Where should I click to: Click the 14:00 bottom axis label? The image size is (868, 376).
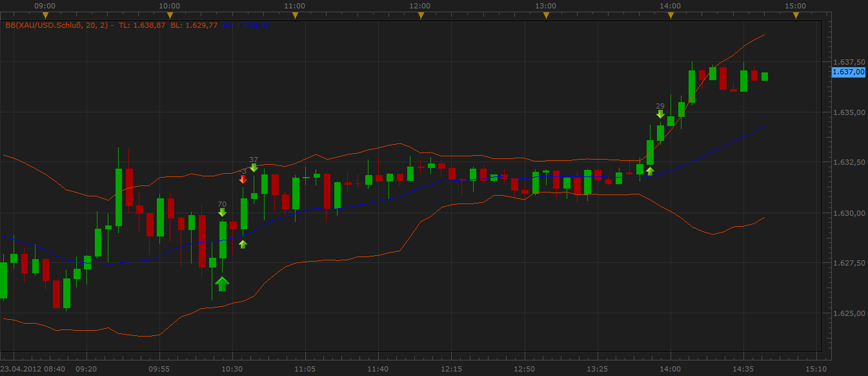[x=670, y=370]
